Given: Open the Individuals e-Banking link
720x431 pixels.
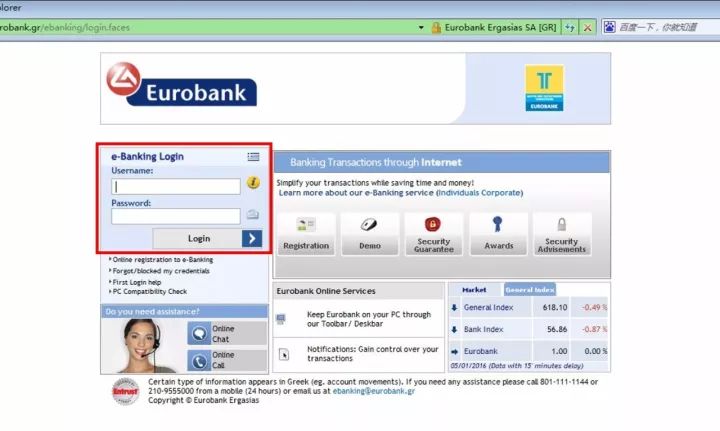Looking at the screenshot, I should coord(458,193).
